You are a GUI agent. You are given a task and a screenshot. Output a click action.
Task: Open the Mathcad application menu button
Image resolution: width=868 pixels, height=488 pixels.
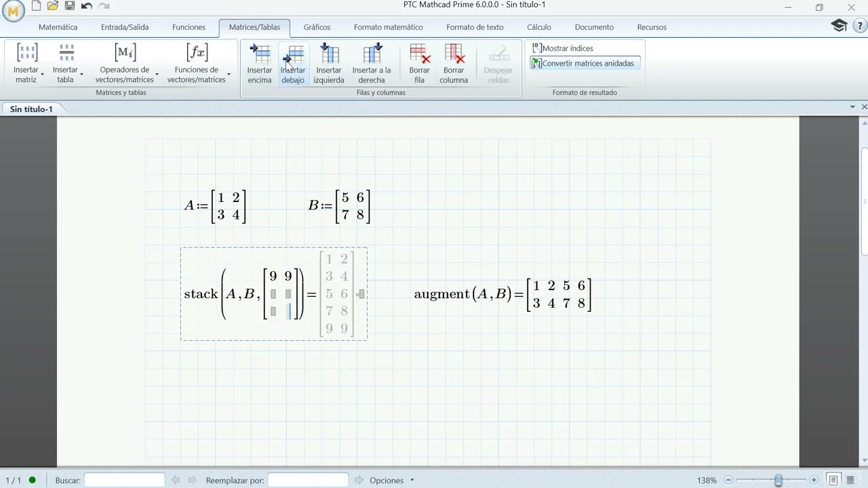pyautogui.click(x=14, y=10)
